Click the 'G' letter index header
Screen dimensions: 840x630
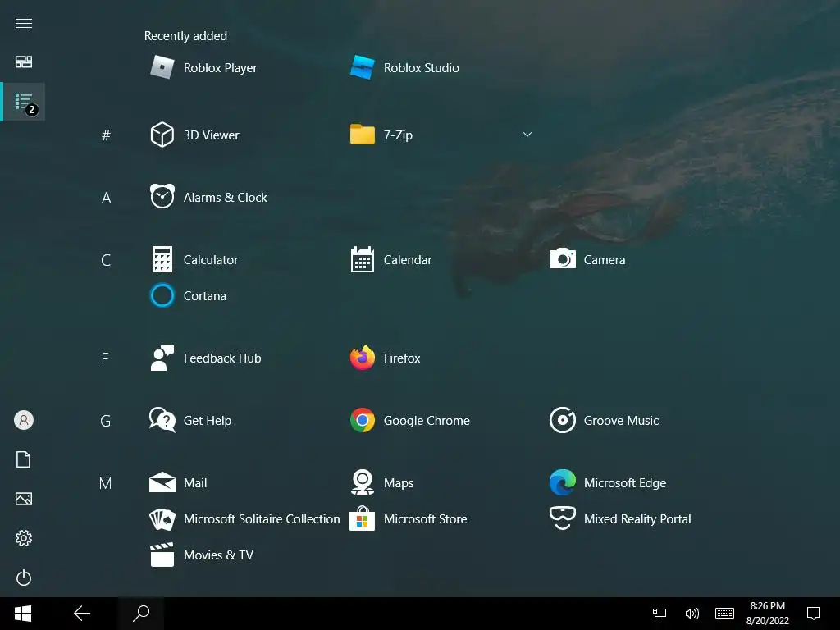[x=106, y=421]
